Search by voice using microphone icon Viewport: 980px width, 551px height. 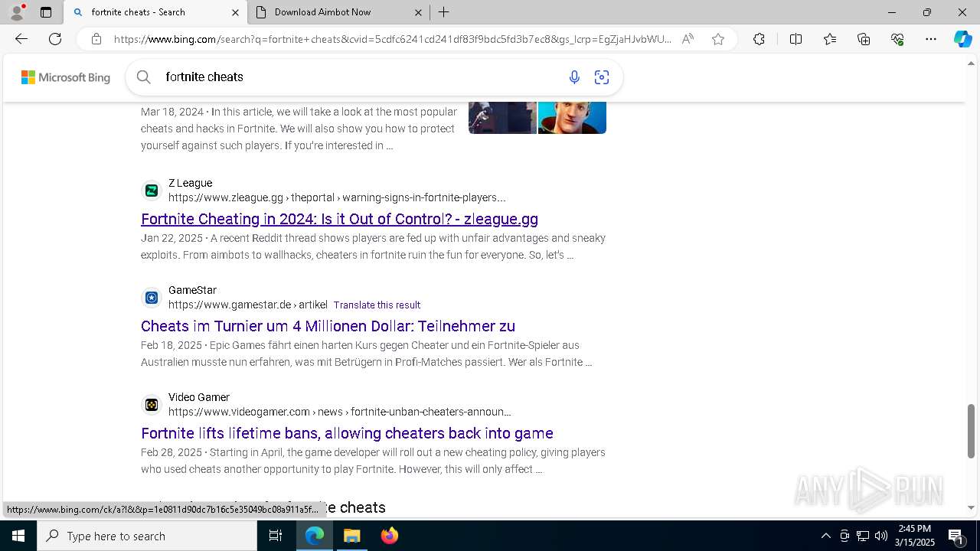(x=574, y=77)
